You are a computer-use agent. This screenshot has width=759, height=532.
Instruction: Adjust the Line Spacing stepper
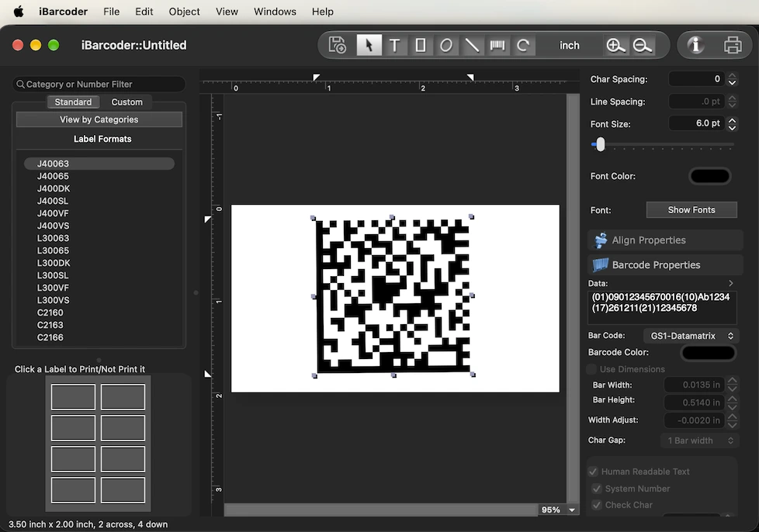733,102
